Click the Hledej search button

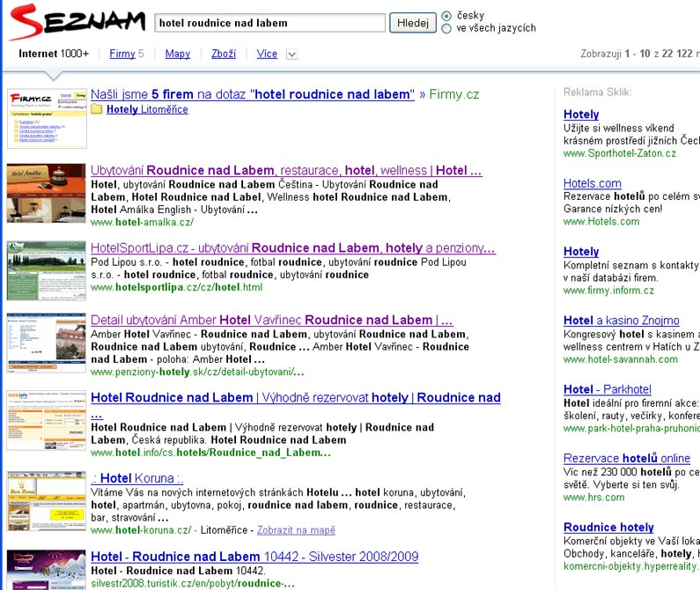click(412, 23)
